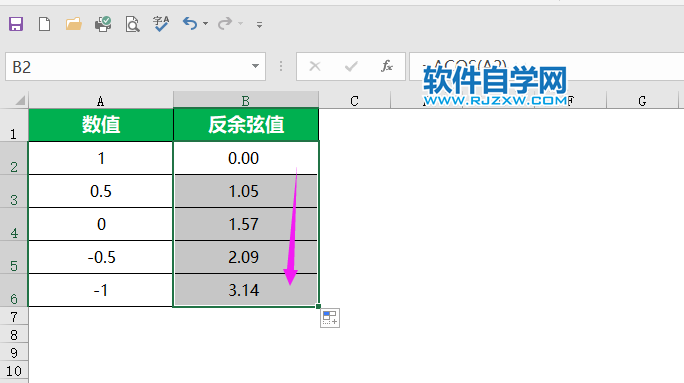
Task: Select all cells via corner triangle
Action: coord(19,101)
